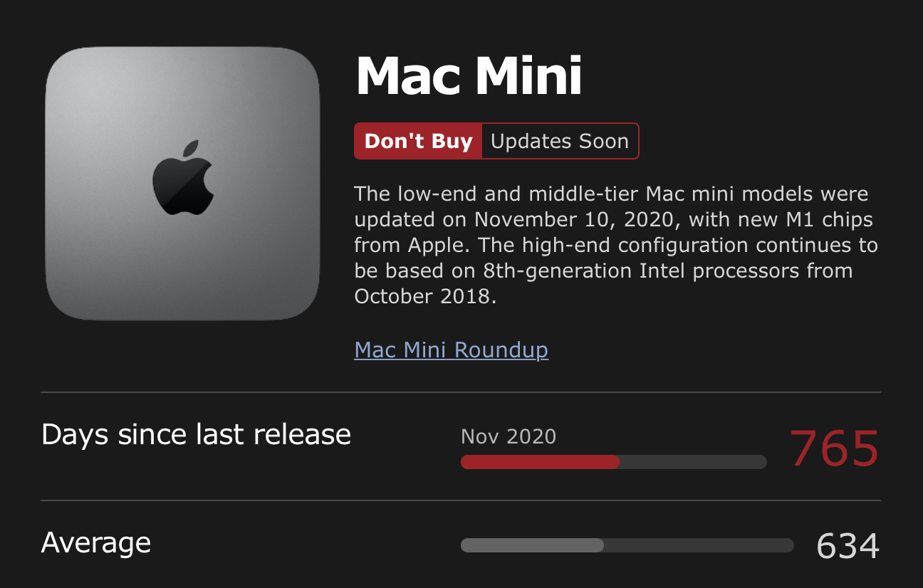Click the Days since last release label

tap(196, 434)
